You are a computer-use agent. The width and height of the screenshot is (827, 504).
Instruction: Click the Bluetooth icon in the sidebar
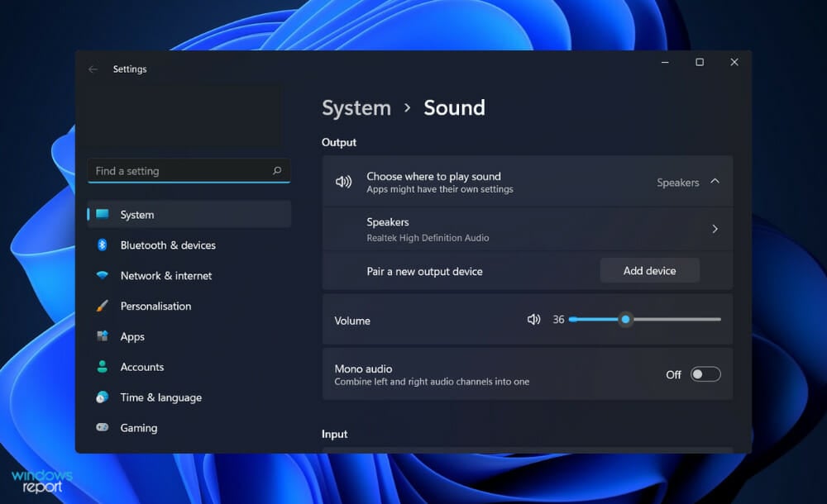pos(103,245)
